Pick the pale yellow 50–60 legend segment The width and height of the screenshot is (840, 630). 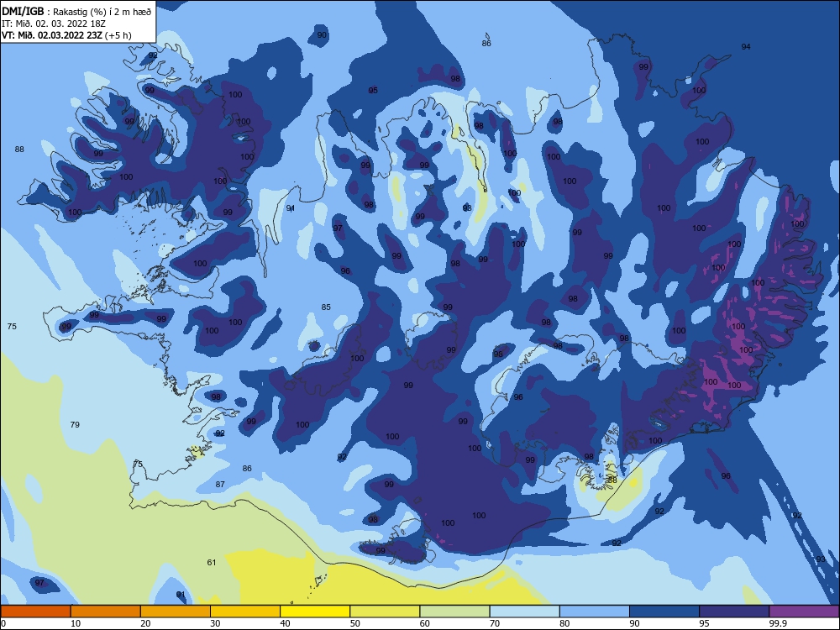click(x=385, y=612)
